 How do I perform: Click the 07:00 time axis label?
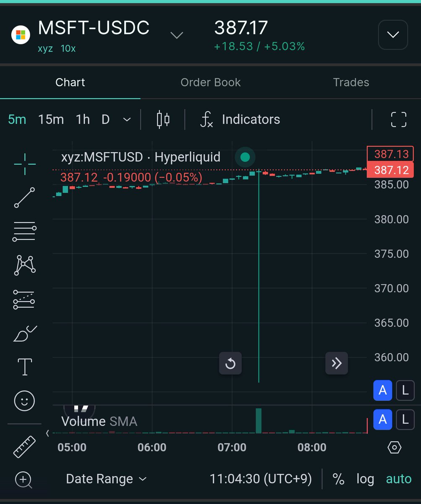(232, 448)
